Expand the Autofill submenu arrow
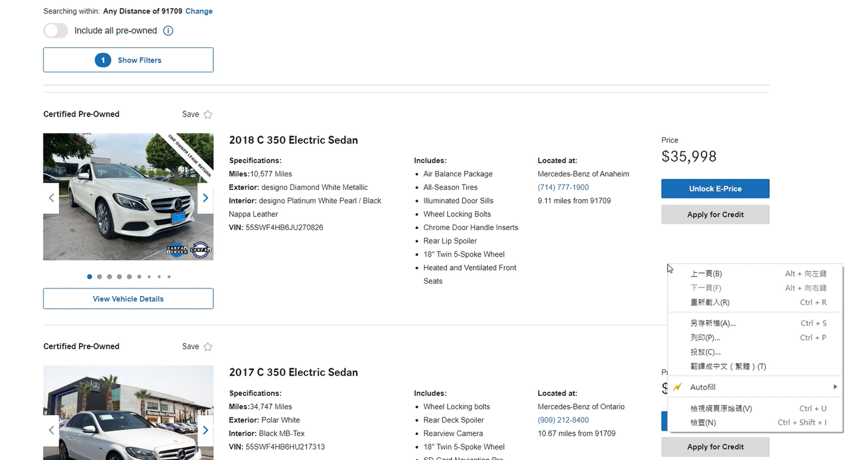This screenshot has height=460, width=868. point(835,387)
